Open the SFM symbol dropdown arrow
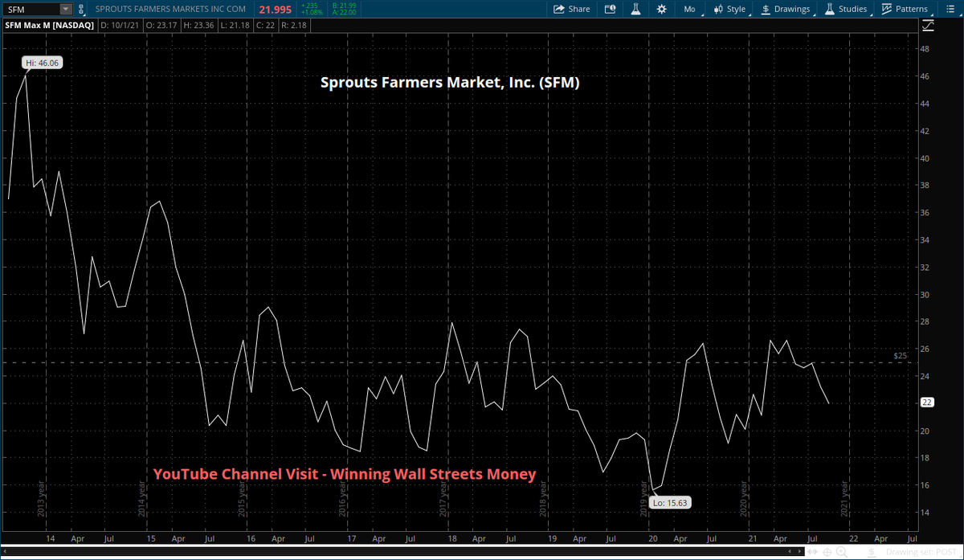 (64, 9)
